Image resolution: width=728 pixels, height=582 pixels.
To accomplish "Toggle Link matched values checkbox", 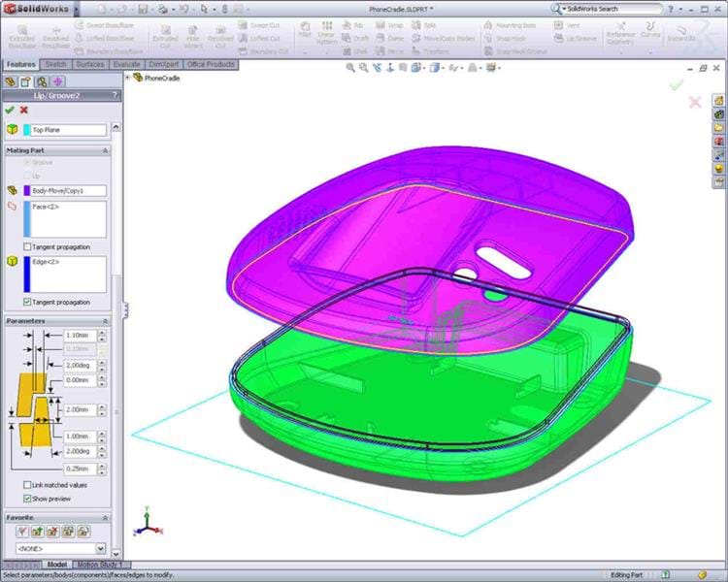I will coord(27,485).
